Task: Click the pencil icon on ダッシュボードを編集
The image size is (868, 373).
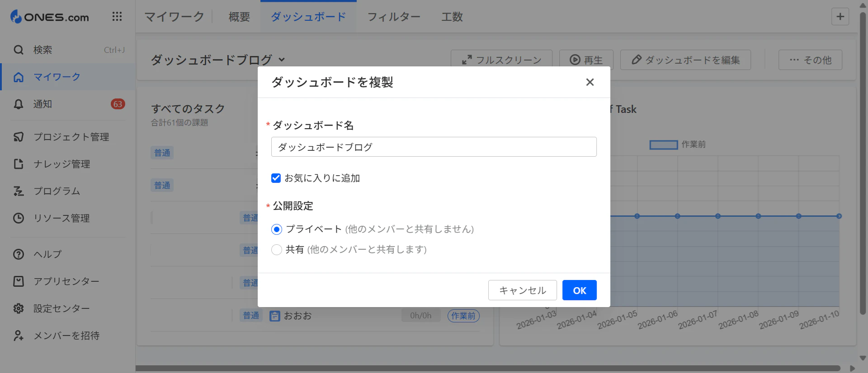Action: pos(637,60)
